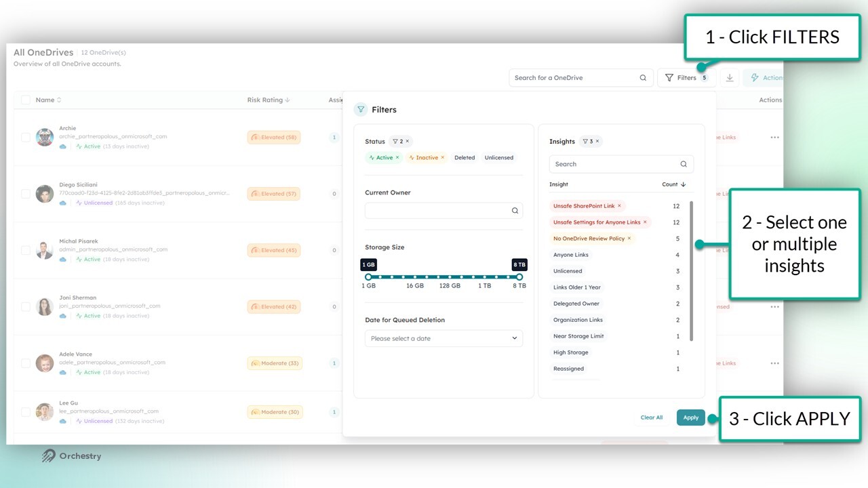
Task: Click the funnel icon in Filters header
Action: 361,109
